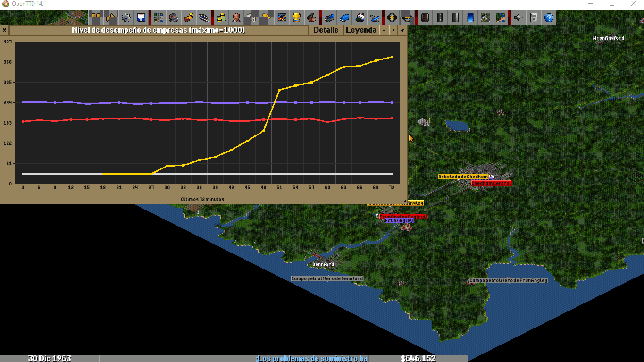Open the industries list icon
This screenshot has width=644, height=362.
pyautogui.click(x=312, y=18)
